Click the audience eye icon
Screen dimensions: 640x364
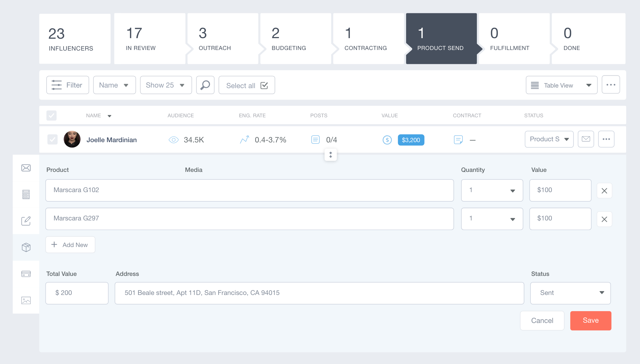point(173,140)
